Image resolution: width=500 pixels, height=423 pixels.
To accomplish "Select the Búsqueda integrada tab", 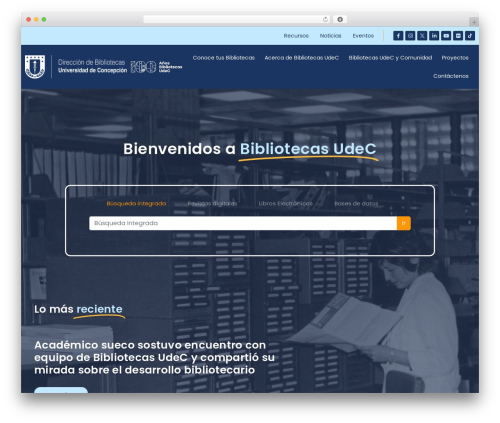I will pyautogui.click(x=136, y=203).
